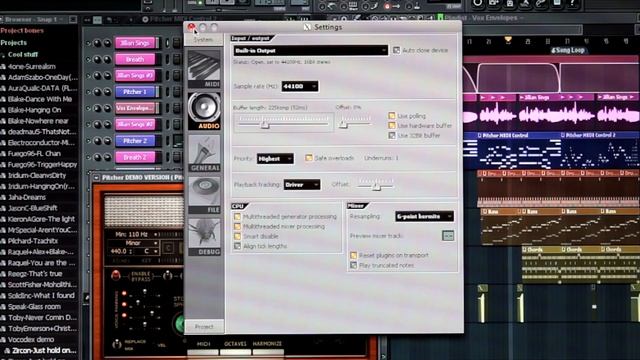Open Plichard-Tzachitx project file

tap(34, 241)
